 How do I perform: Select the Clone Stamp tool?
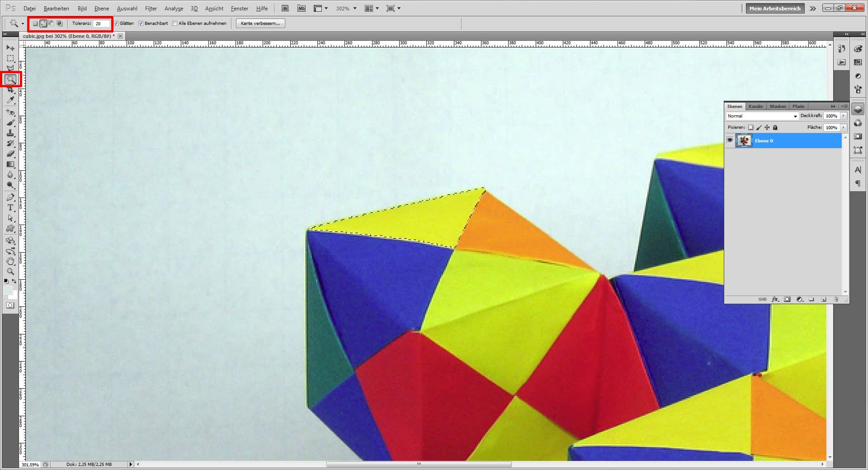point(10,133)
